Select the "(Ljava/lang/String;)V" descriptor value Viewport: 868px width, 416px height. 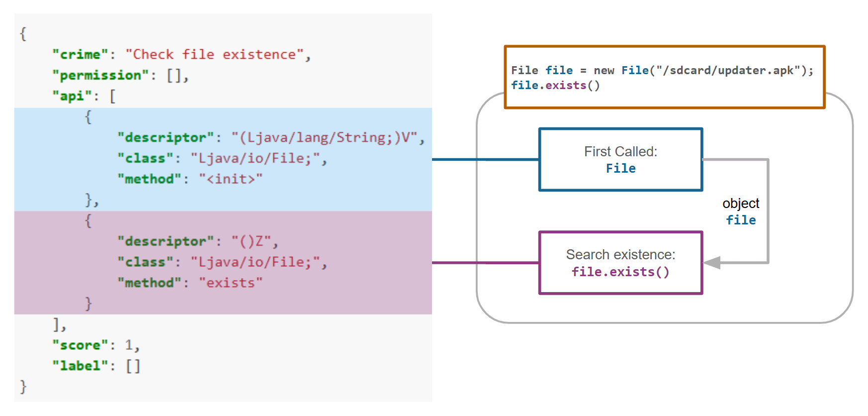[325, 137]
